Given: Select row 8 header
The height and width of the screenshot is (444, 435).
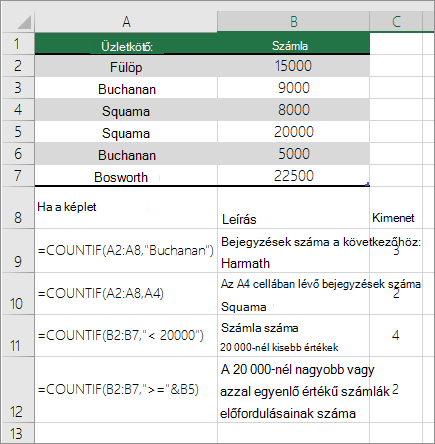Looking at the screenshot, I should pyautogui.click(x=18, y=208).
